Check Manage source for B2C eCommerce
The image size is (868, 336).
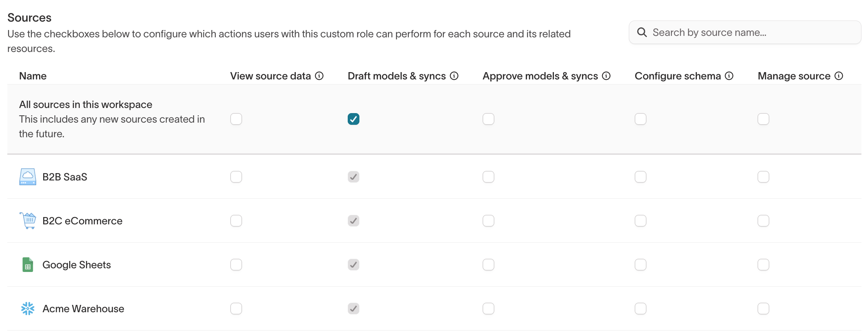(763, 221)
